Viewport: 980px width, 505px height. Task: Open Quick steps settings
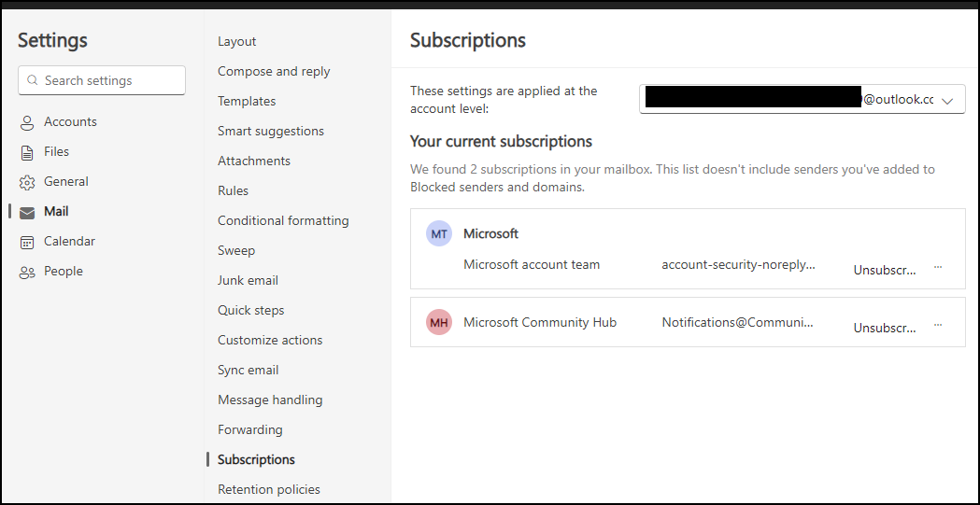tap(250, 310)
